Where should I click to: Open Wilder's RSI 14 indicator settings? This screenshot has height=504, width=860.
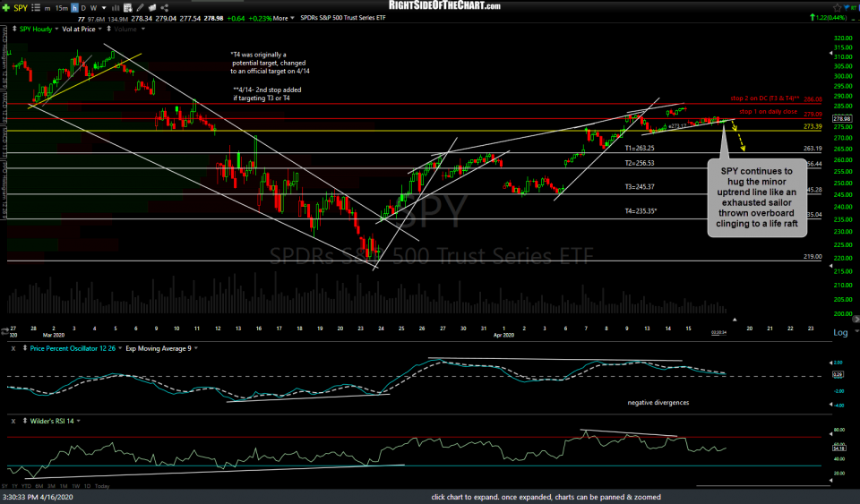click(x=49, y=420)
